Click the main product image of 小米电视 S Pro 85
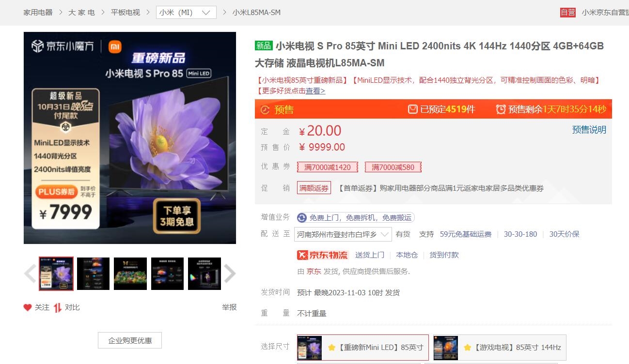 pyautogui.click(x=130, y=138)
